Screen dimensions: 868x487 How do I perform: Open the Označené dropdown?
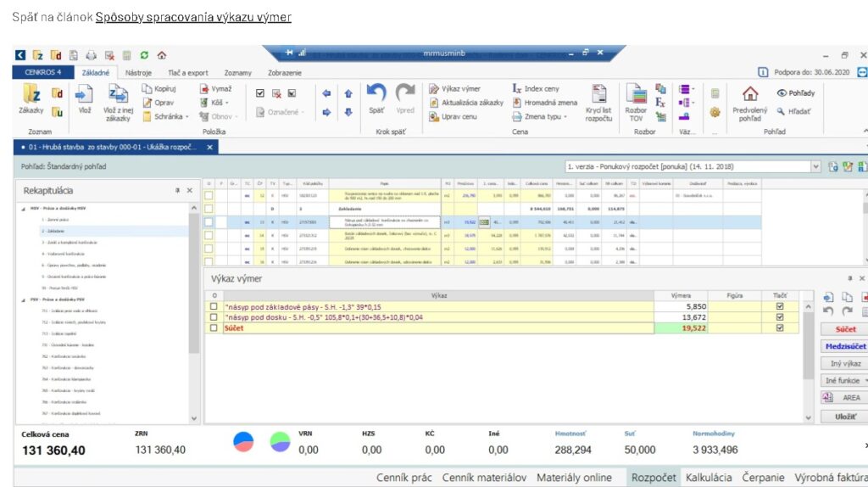pyautogui.click(x=280, y=112)
